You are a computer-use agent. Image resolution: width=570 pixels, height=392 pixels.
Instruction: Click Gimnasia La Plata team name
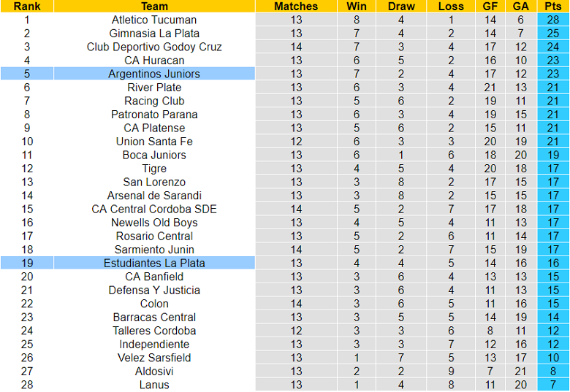point(154,34)
